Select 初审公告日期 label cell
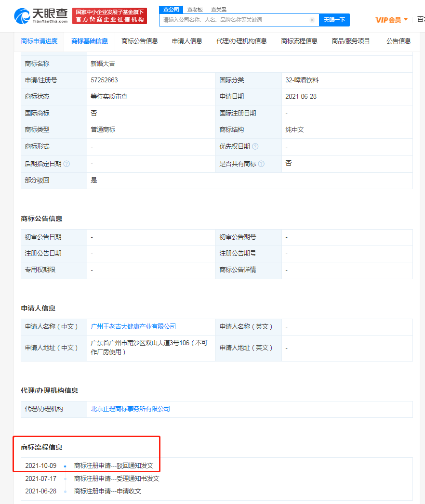This screenshot has height=504, width=425. [x=54, y=237]
